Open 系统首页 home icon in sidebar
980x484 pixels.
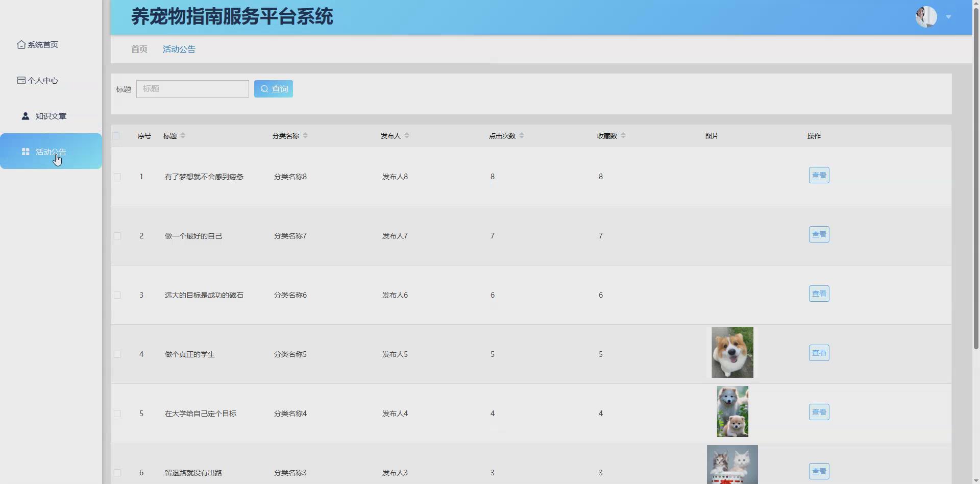click(x=21, y=45)
